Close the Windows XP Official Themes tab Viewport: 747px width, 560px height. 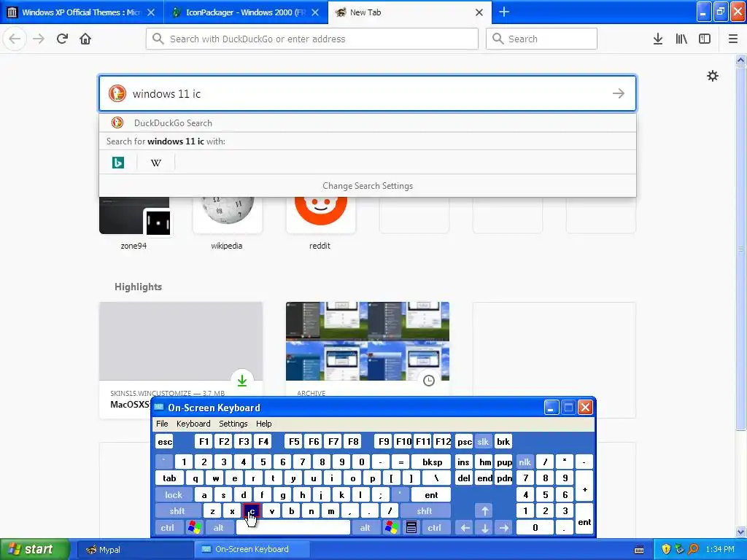(x=151, y=12)
